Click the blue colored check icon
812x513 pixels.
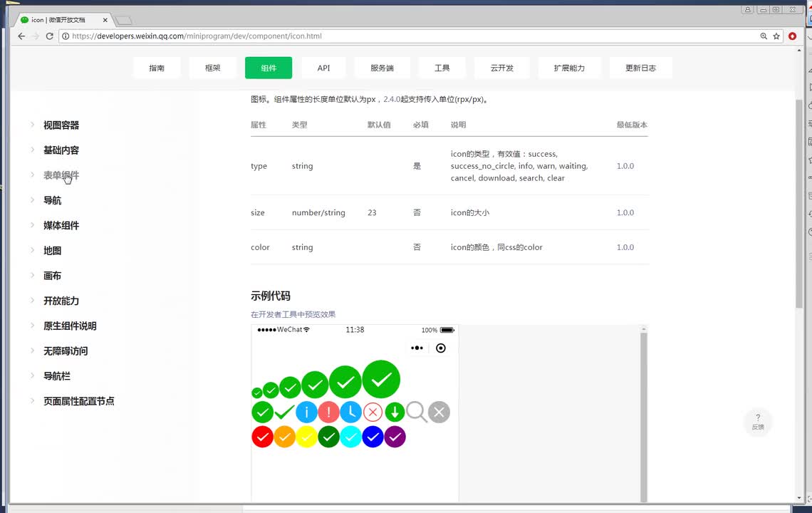[373, 437]
